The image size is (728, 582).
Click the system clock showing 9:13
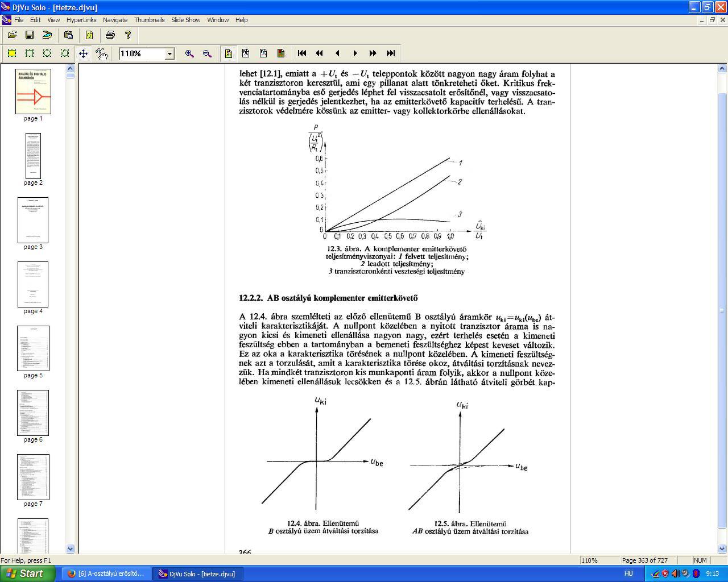tap(712, 573)
